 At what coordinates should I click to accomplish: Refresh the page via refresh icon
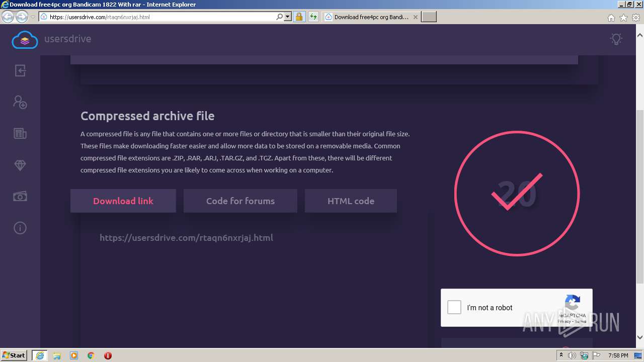click(313, 17)
